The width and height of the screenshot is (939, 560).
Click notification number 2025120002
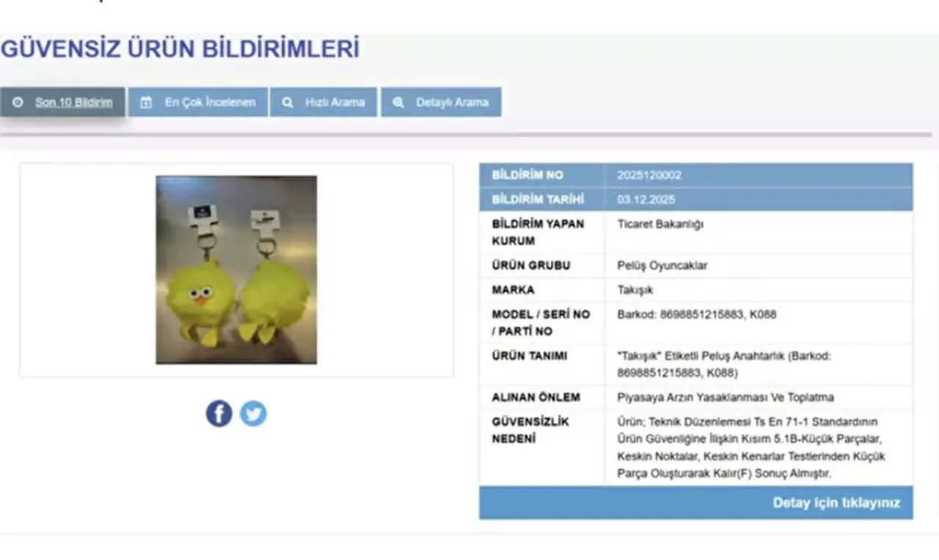click(x=648, y=175)
